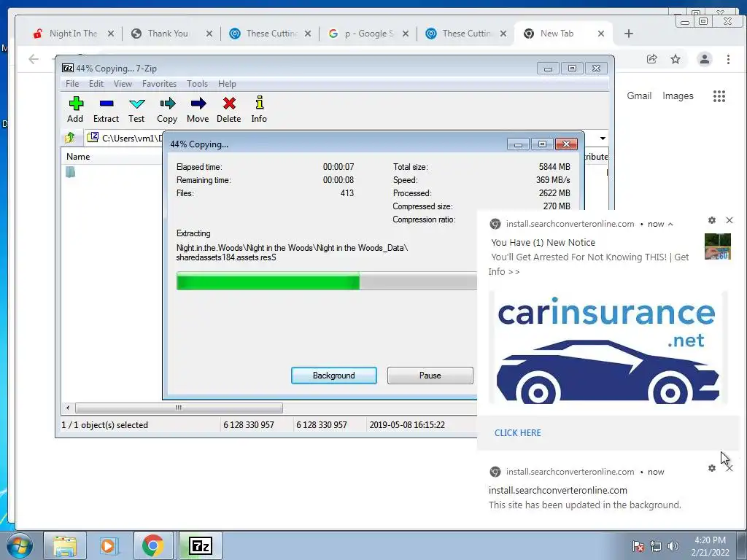Pause the copying operation
Viewport: 747px width, 560px height.
tap(430, 376)
